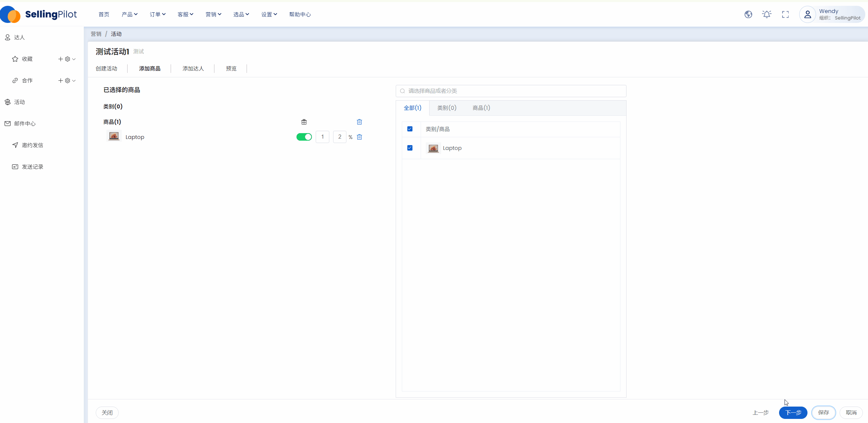Open the 营销 top navigation dropdown
The width and height of the screenshot is (868, 423).
(213, 14)
